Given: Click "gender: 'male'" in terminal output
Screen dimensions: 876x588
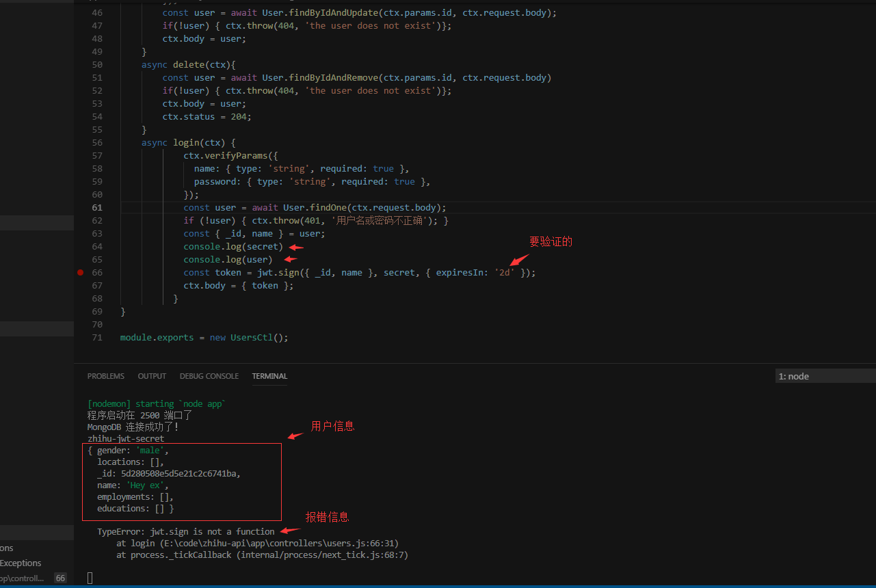Looking at the screenshot, I should pyautogui.click(x=132, y=451).
